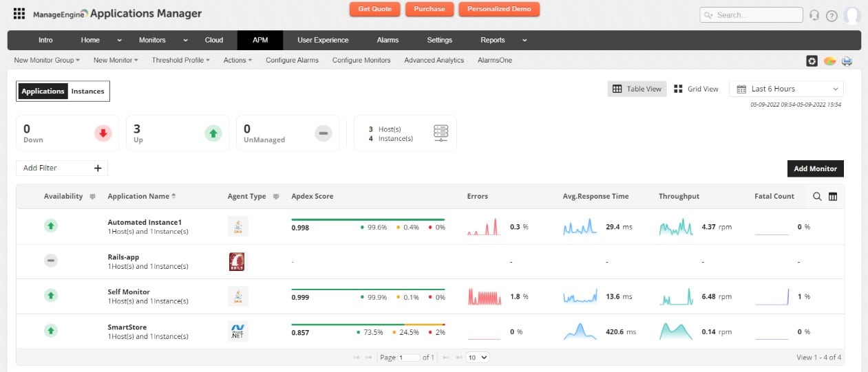Click the unmanaged icon for Rails-app

coord(51,261)
